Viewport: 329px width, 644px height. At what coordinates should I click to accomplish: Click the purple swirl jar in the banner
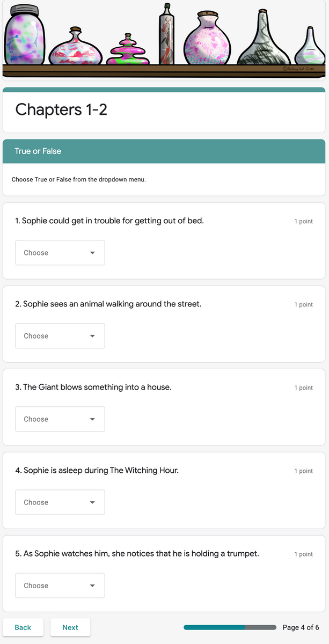[x=25, y=38]
